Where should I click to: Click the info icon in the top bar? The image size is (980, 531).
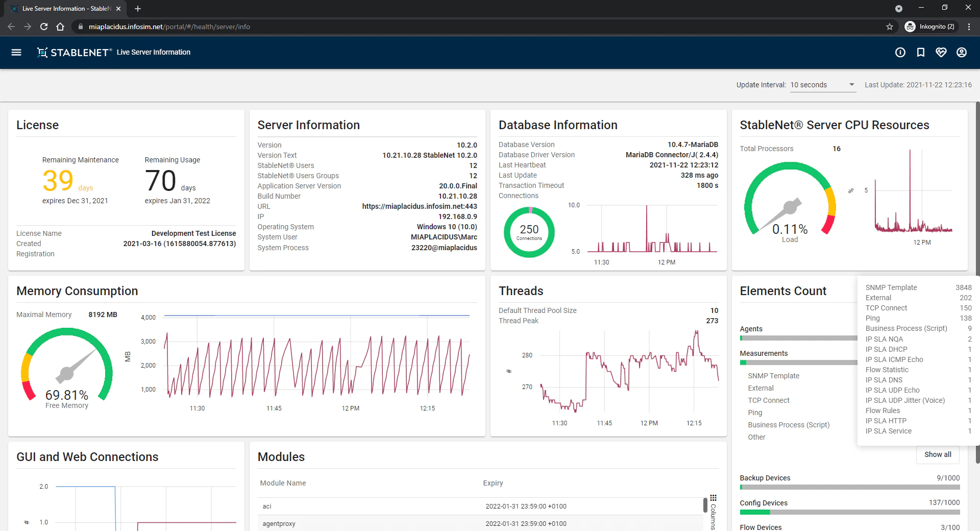coord(900,52)
